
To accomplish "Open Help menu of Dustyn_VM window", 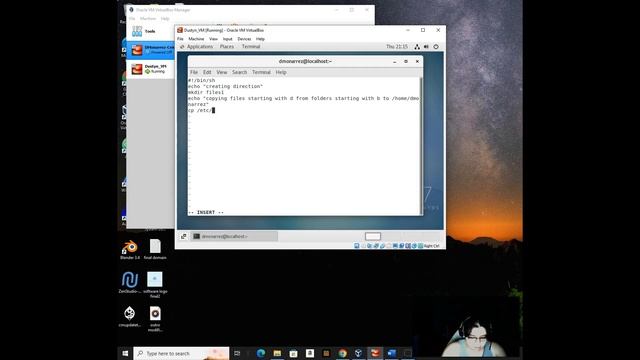I will click(x=260, y=39).
